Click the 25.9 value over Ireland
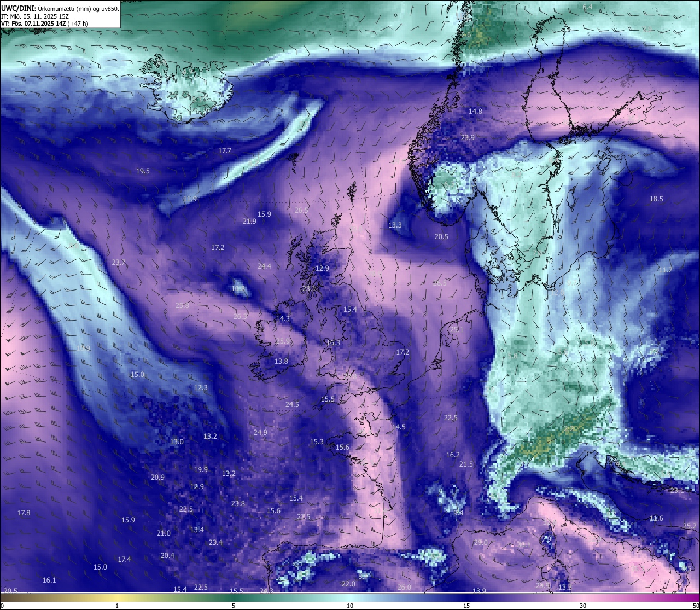Image resolution: width=700 pixels, height=610 pixels. [283, 341]
